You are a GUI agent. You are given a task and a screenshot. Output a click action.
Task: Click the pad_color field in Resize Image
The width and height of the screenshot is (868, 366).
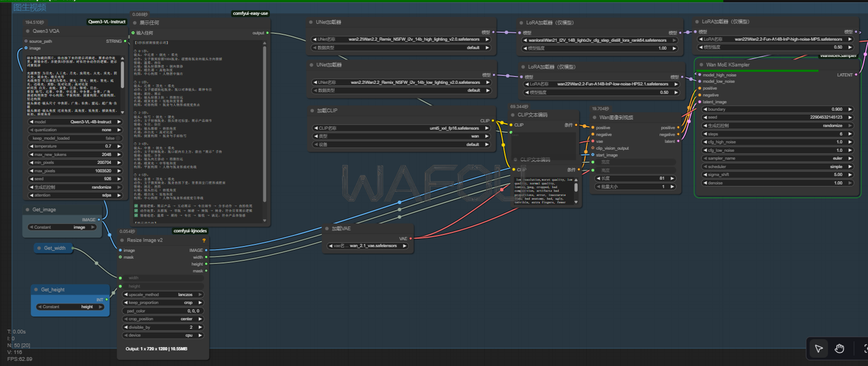(163, 311)
